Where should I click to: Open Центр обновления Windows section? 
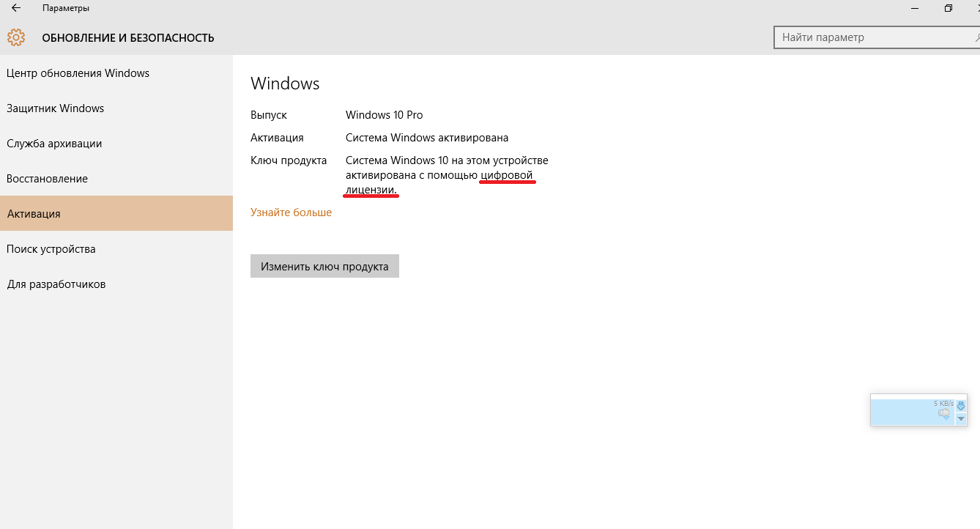(78, 73)
